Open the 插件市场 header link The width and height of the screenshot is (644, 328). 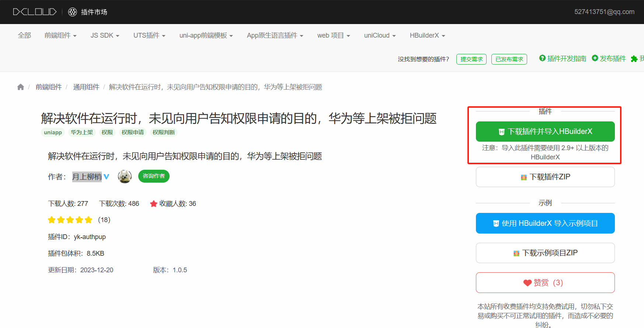click(94, 12)
